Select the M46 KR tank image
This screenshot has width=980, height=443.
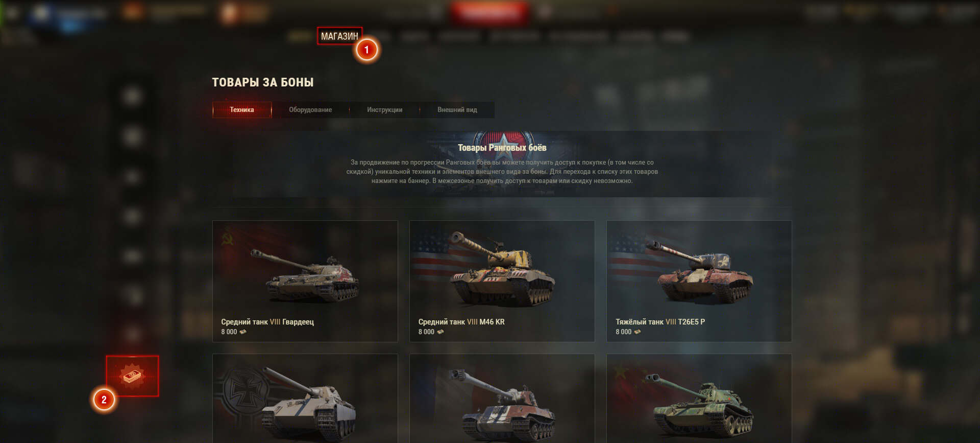pos(502,271)
